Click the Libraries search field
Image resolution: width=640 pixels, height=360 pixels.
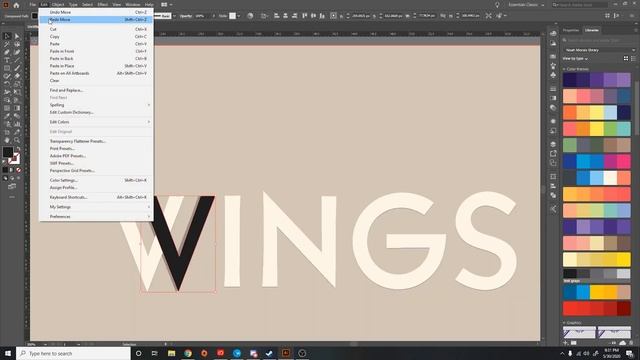pyautogui.click(x=599, y=40)
